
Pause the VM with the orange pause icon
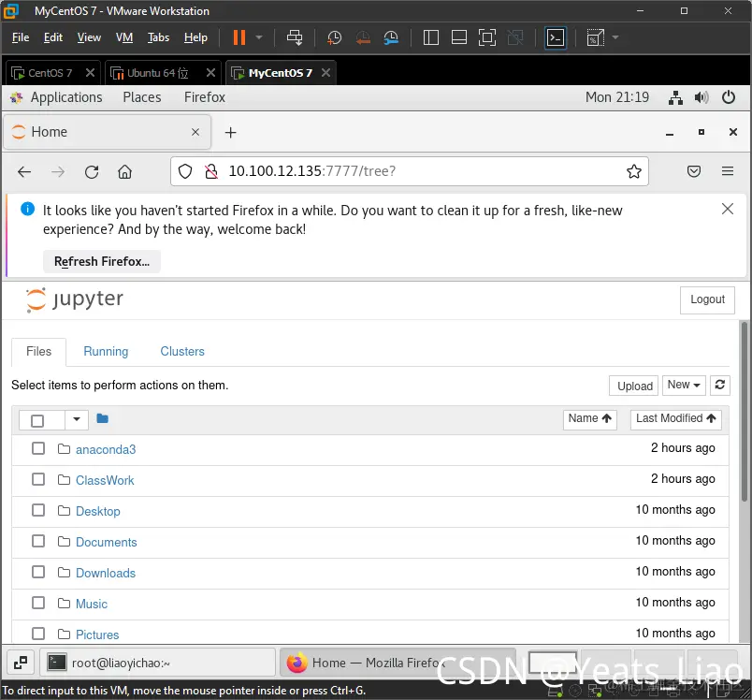[x=239, y=37]
